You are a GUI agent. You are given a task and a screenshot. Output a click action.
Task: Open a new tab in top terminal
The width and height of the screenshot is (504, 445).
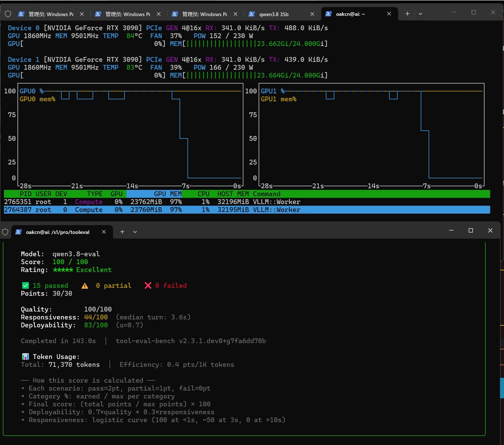click(407, 14)
